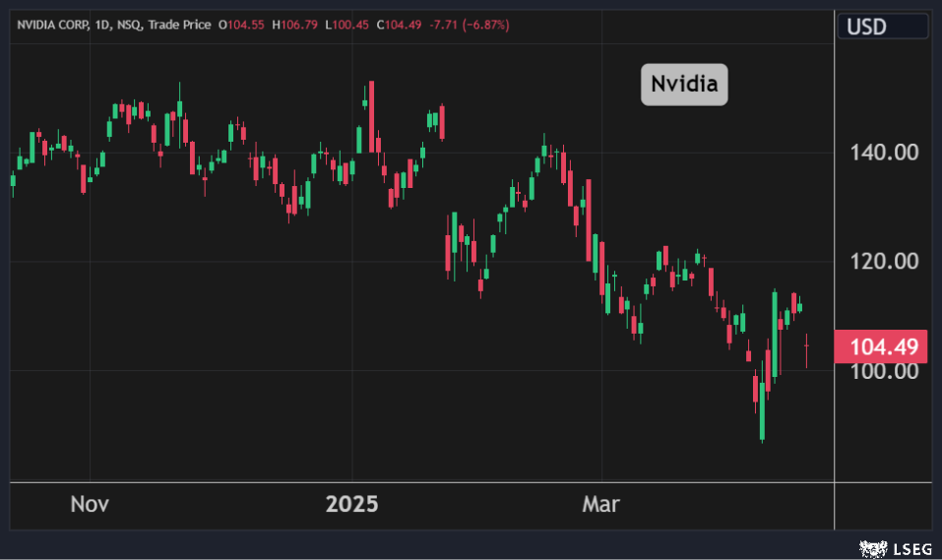Click the 140.00 price axis label
The width and height of the screenshot is (942, 560).
click(884, 153)
